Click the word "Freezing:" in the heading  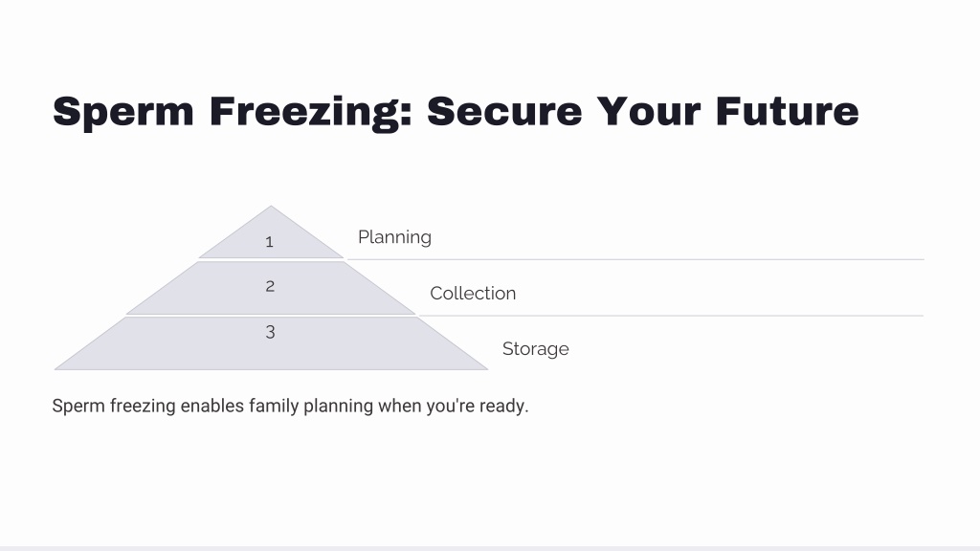coord(311,113)
